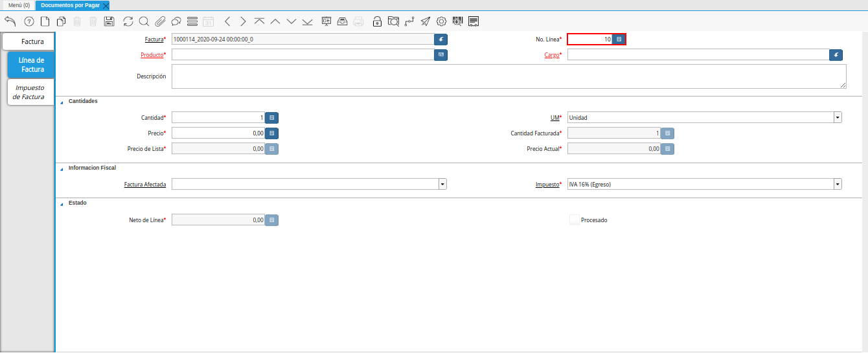Open the Impuesto IVA 16% dropdown

tap(838, 185)
